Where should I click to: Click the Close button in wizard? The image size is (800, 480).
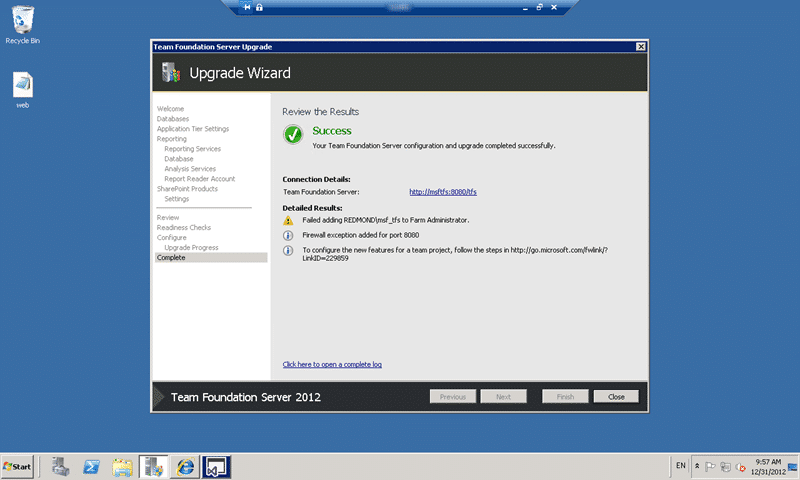(x=616, y=396)
